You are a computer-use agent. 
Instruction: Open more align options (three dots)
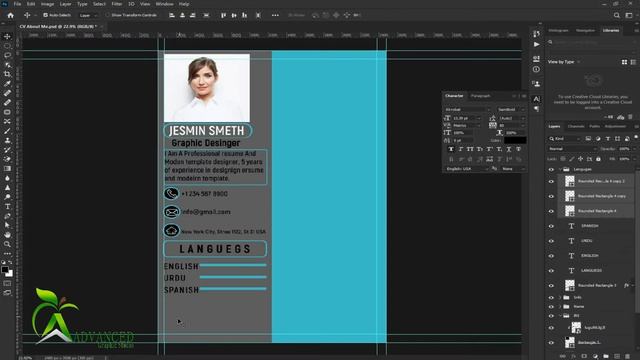pos(276,15)
